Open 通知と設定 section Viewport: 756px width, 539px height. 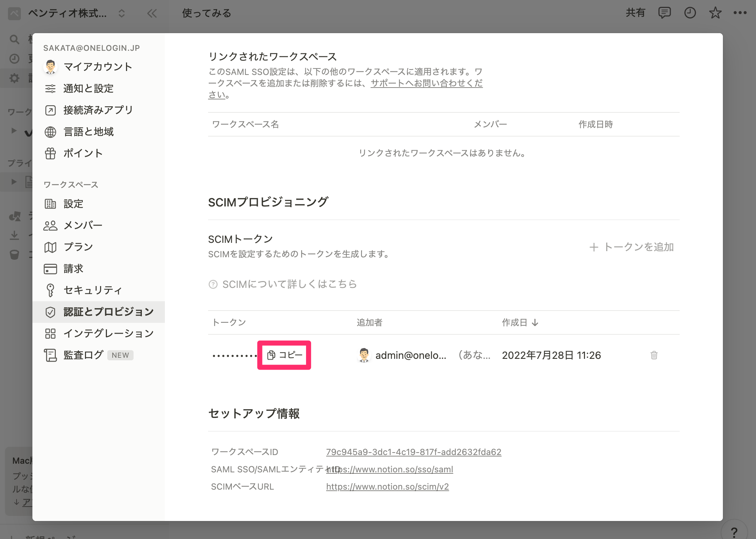tap(98, 89)
